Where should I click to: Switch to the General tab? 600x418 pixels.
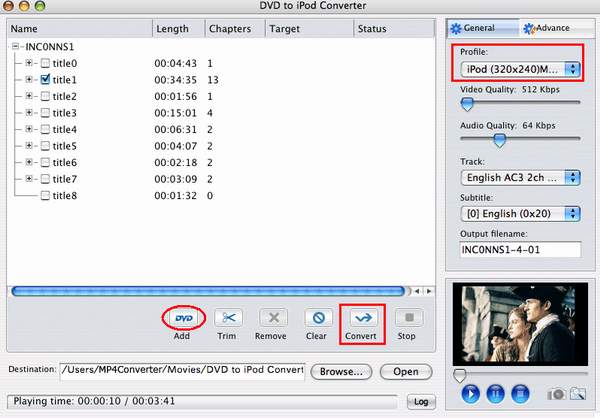click(483, 28)
